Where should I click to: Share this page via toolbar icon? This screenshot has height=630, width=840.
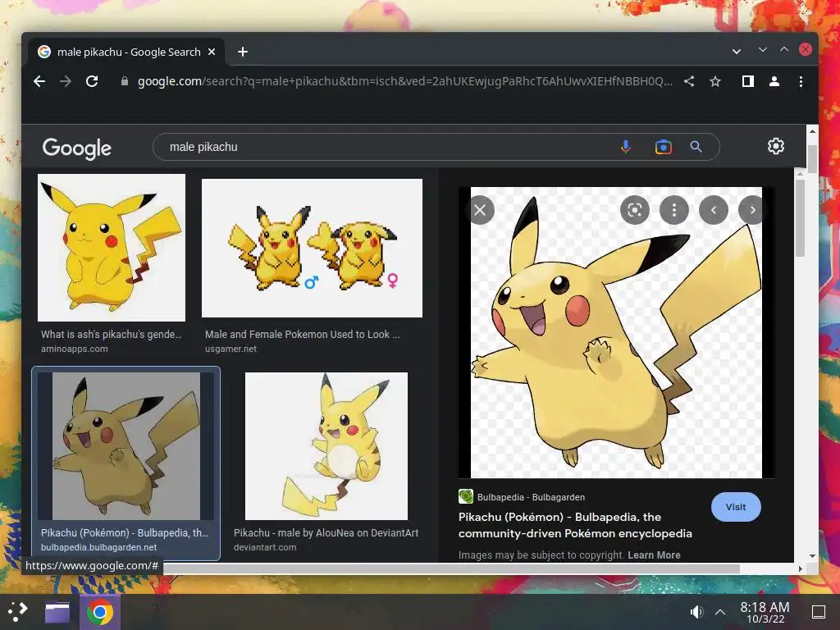coord(689,81)
